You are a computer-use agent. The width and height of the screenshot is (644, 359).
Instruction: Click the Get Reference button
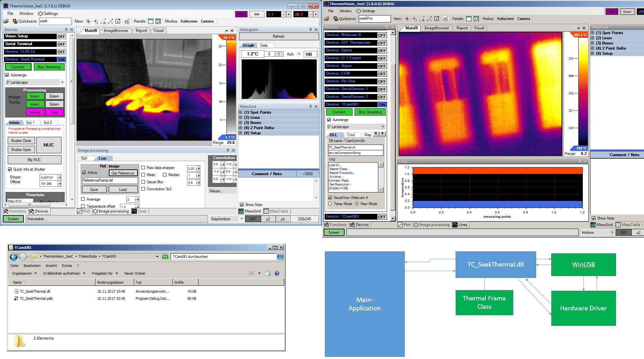(x=123, y=173)
